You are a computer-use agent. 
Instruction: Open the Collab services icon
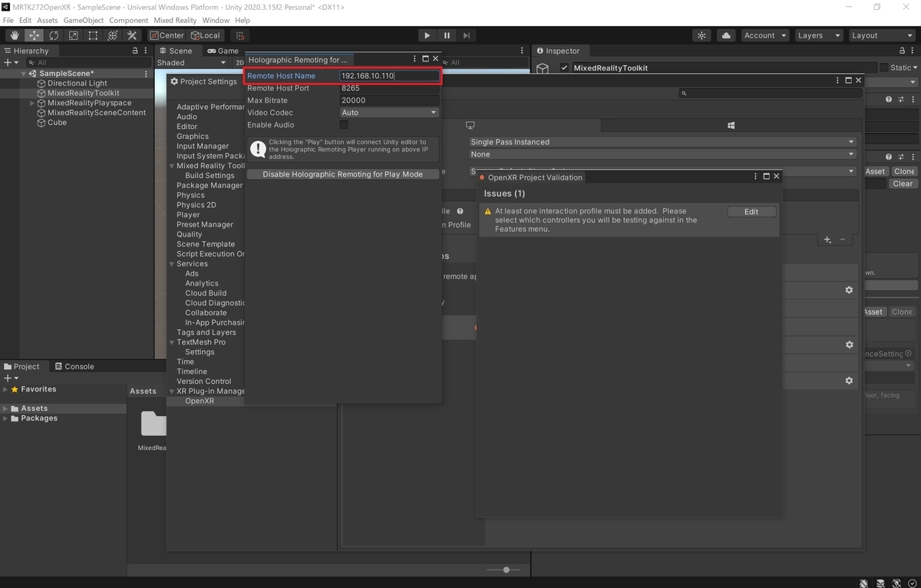[x=701, y=35]
